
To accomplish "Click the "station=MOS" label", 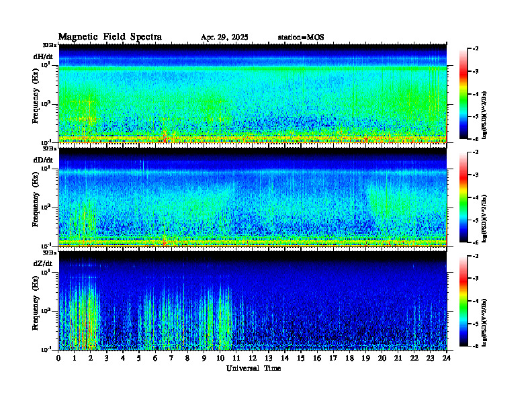I will (301, 38).
